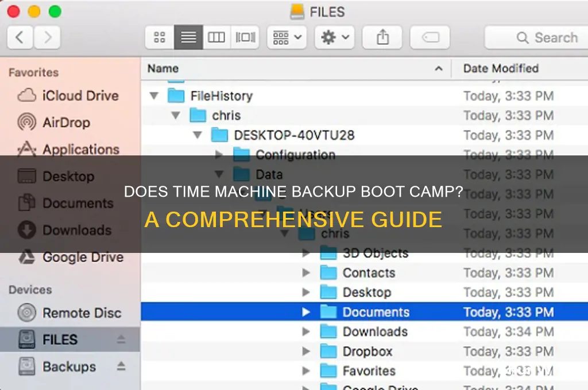This screenshot has width=588, height=390.
Task: Switch to icon view
Action: point(160,37)
